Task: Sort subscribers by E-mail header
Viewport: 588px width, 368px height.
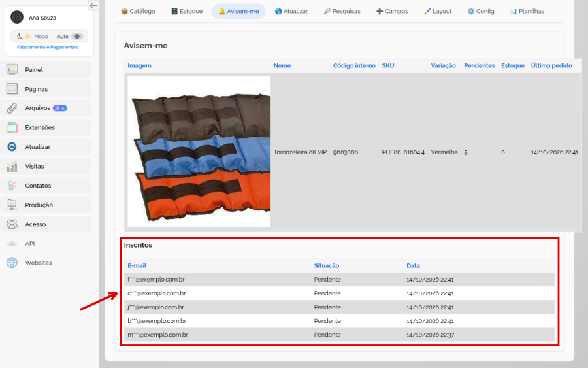Action: coord(137,265)
